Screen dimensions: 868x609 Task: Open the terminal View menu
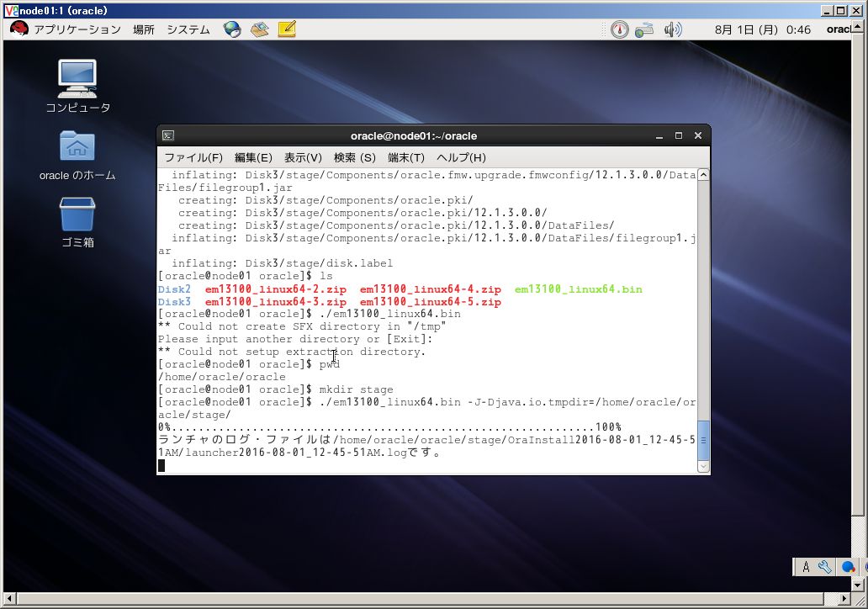pos(303,158)
